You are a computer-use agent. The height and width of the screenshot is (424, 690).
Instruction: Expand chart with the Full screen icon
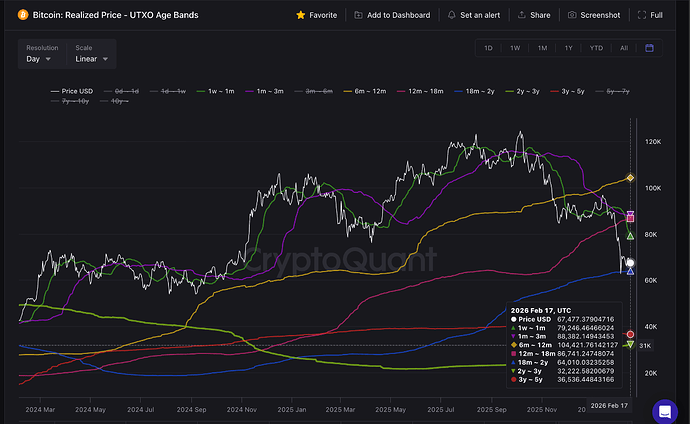(x=641, y=16)
